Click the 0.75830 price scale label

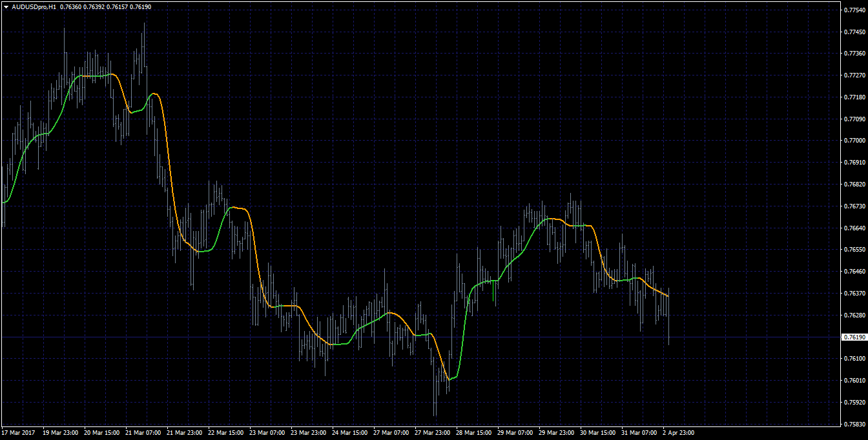click(854, 424)
